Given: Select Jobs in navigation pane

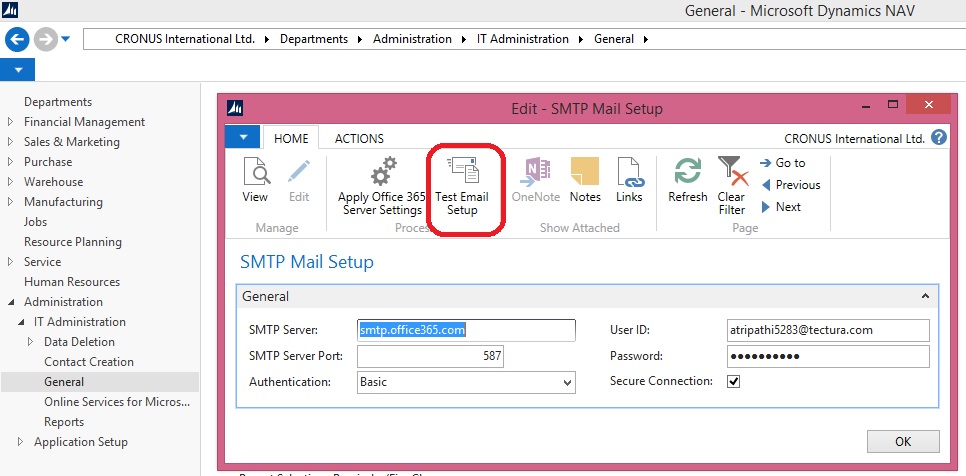Looking at the screenshot, I should [36, 222].
